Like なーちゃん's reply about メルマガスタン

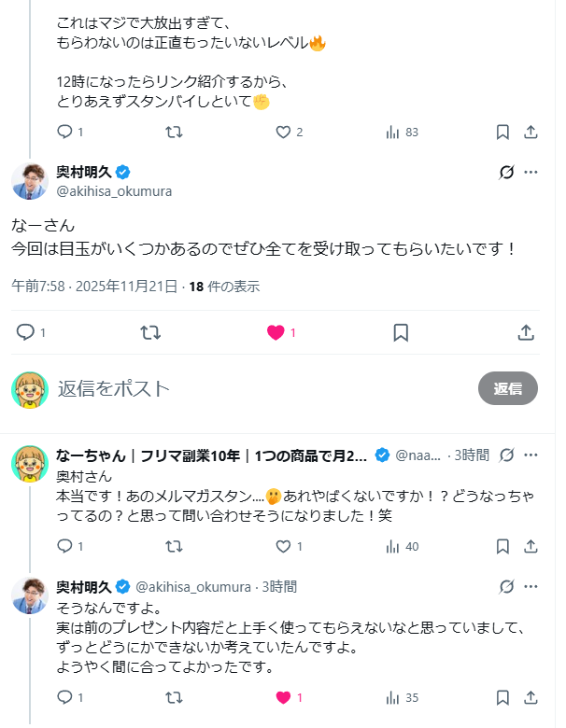coord(283,546)
